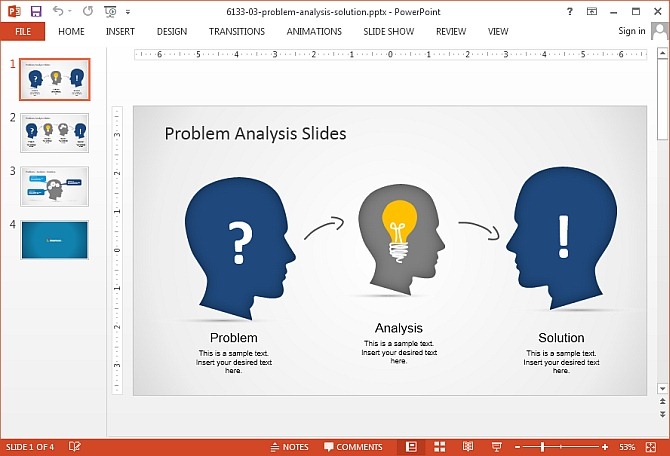This screenshot has height=456, width=670.
Task: Go to next slide using double-down arrow
Action: (x=662, y=414)
